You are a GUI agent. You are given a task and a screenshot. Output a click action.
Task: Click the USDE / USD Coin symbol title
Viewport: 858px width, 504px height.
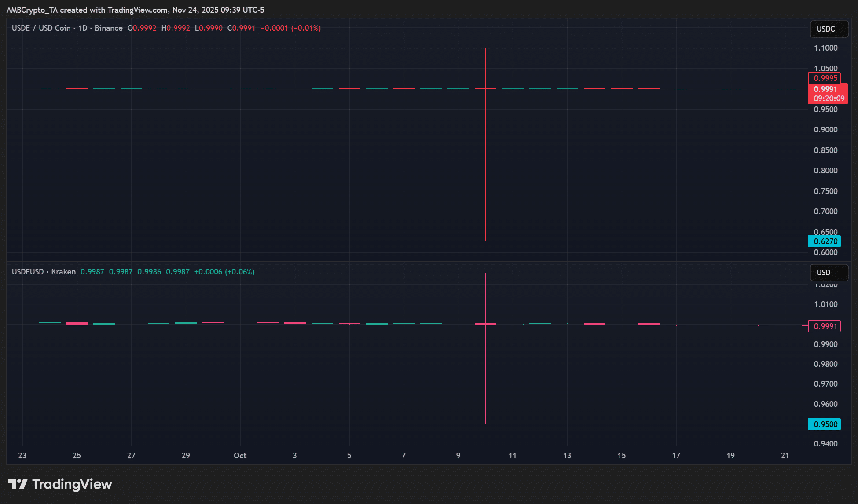(41, 28)
